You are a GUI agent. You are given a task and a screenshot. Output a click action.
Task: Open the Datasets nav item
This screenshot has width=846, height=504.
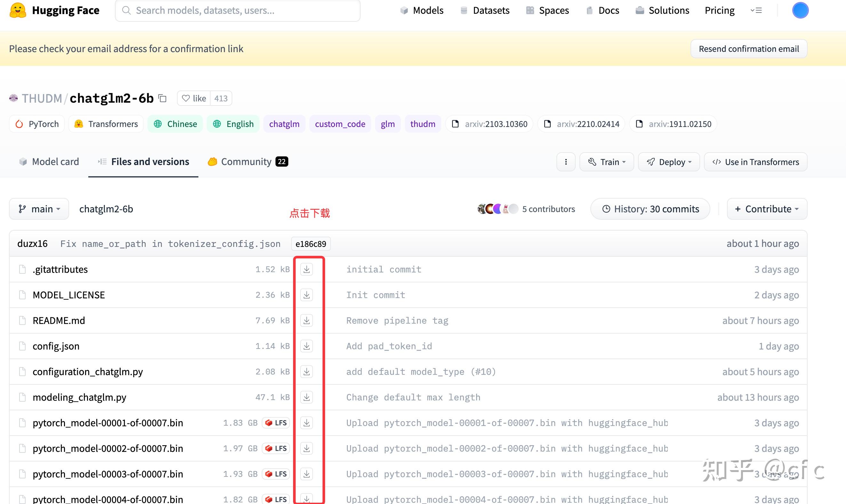point(484,11)
